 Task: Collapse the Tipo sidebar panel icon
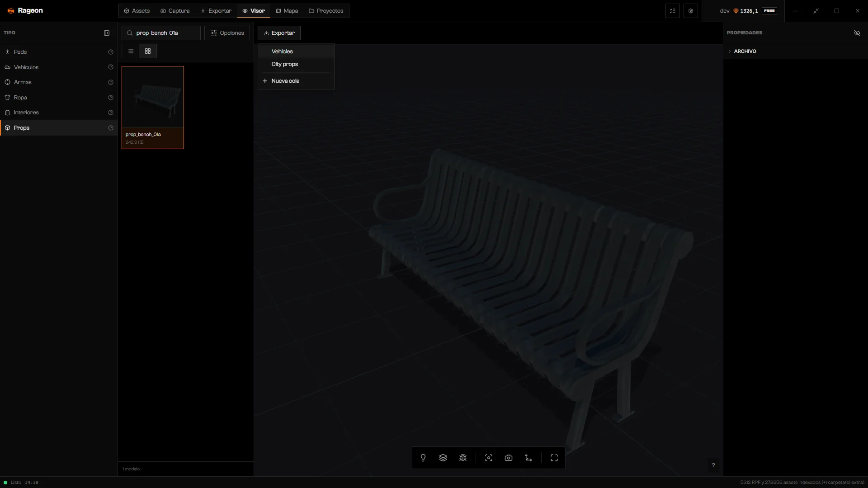107,33
